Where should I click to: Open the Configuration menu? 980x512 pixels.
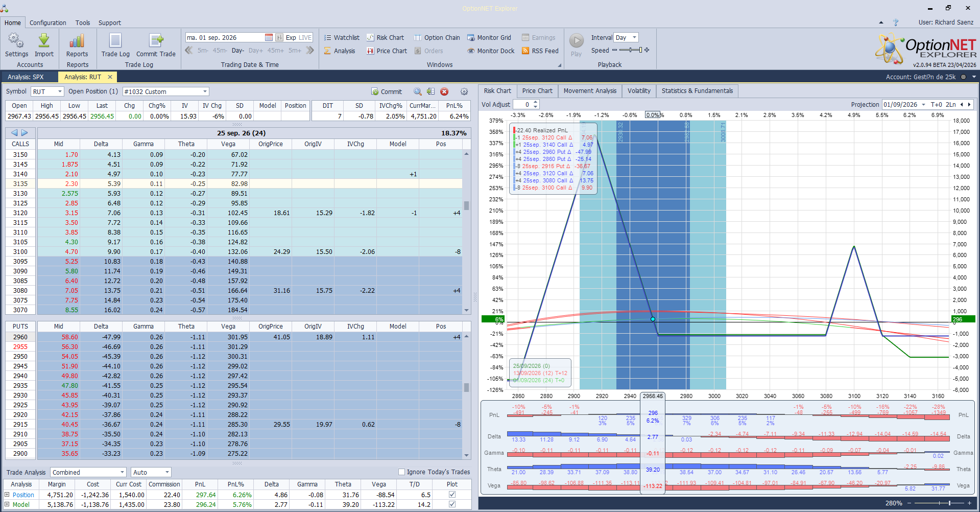coord(47,22)
